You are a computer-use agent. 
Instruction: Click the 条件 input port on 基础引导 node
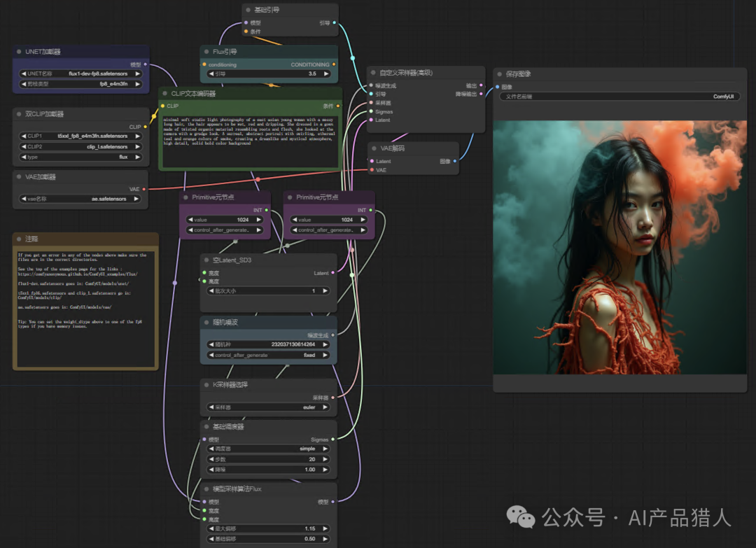click(246, 31)
